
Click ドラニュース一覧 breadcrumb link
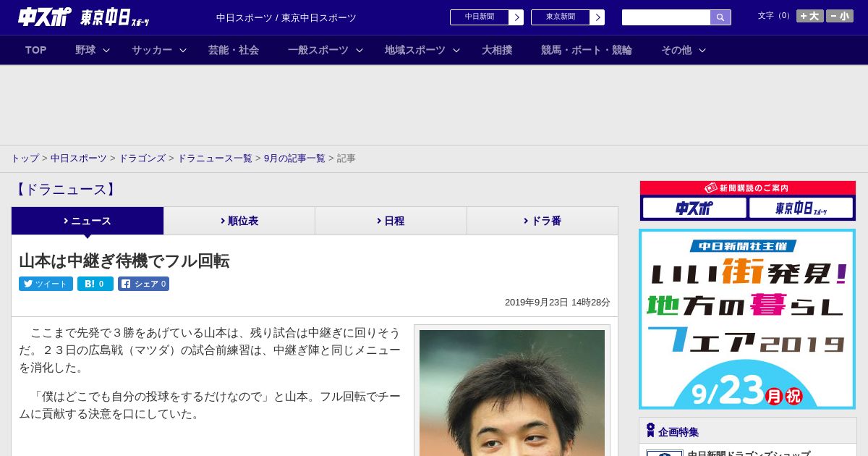coord(215,158)
